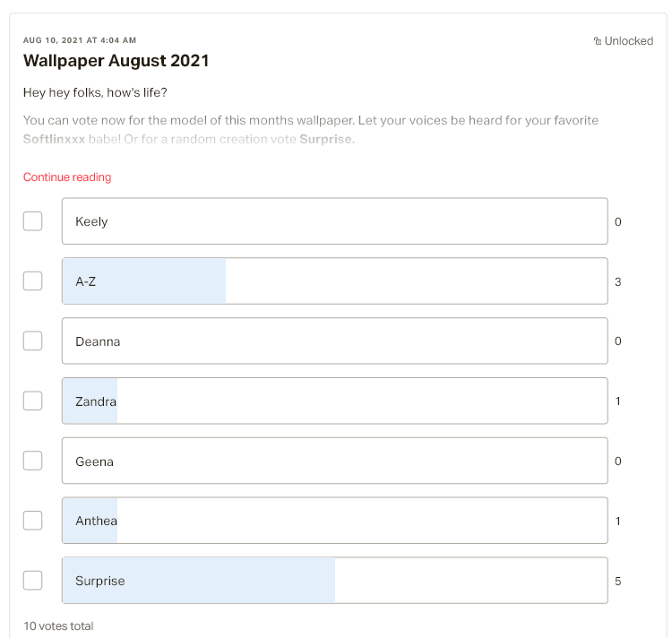Tick the Zandra checkbox
The image size is (672, 638).
tap(32, 401)
